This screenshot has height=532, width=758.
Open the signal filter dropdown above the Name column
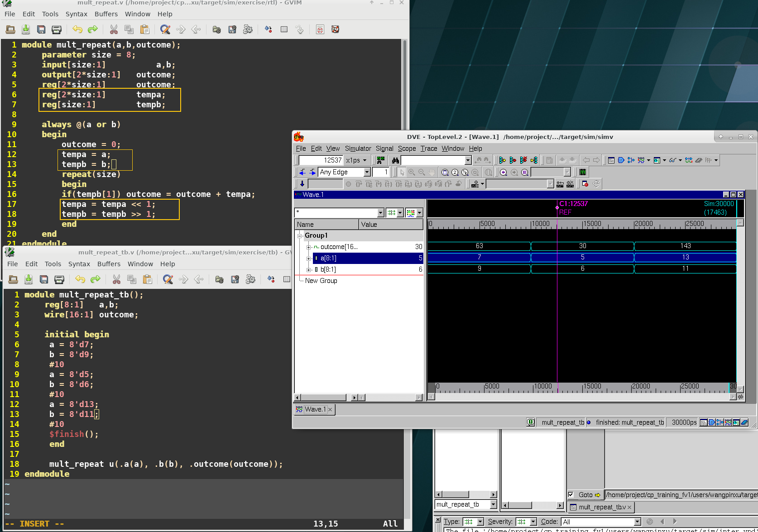(x=380, y=213)
